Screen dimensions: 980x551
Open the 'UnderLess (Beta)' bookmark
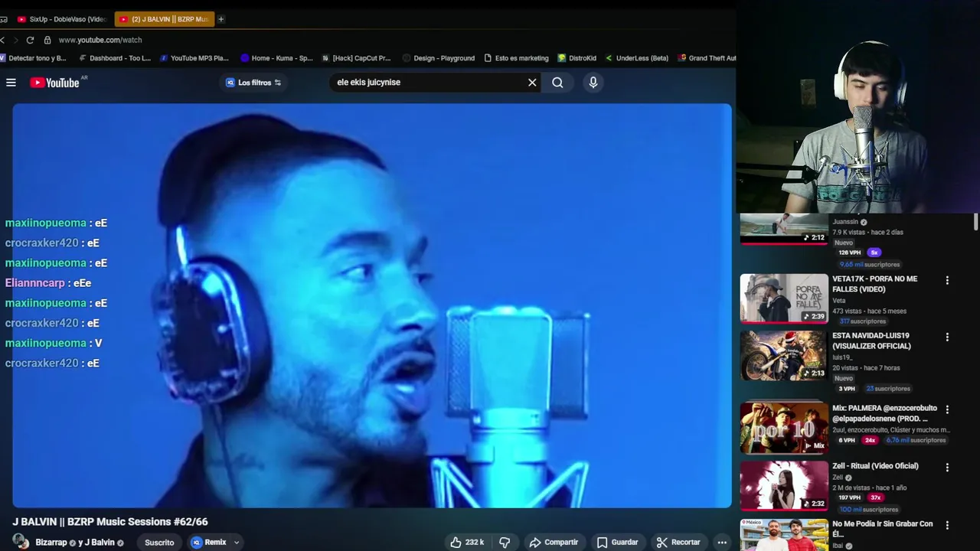tap(637, 58)
